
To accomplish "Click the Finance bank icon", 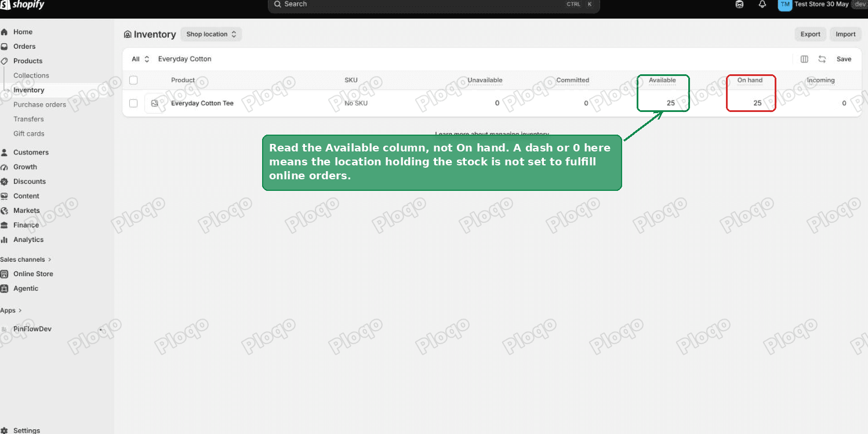I will pyautogui.click(x=4, y=225).
